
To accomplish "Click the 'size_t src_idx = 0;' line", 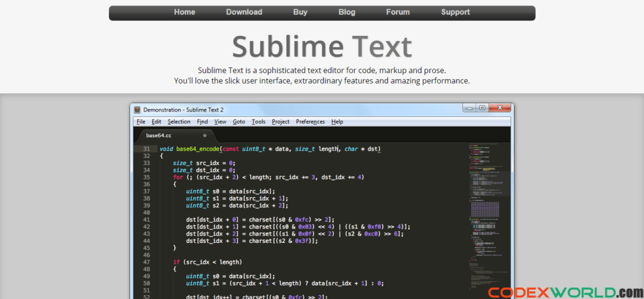I will [204, 163].
